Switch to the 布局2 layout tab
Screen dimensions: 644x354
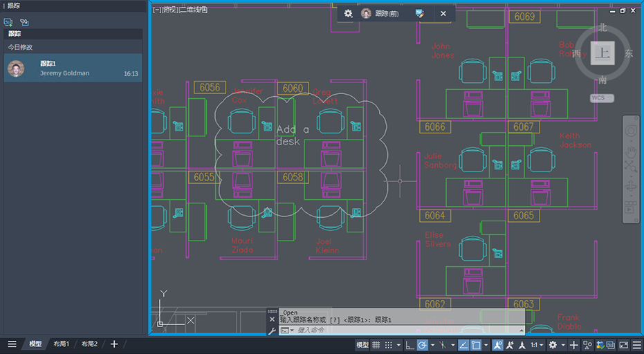point(89,344)
